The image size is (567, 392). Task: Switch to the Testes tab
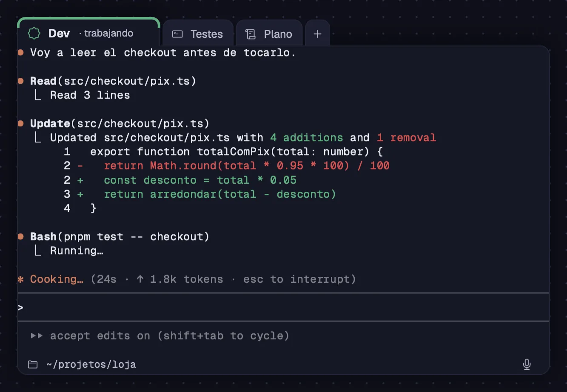click(x=198, y=34)
